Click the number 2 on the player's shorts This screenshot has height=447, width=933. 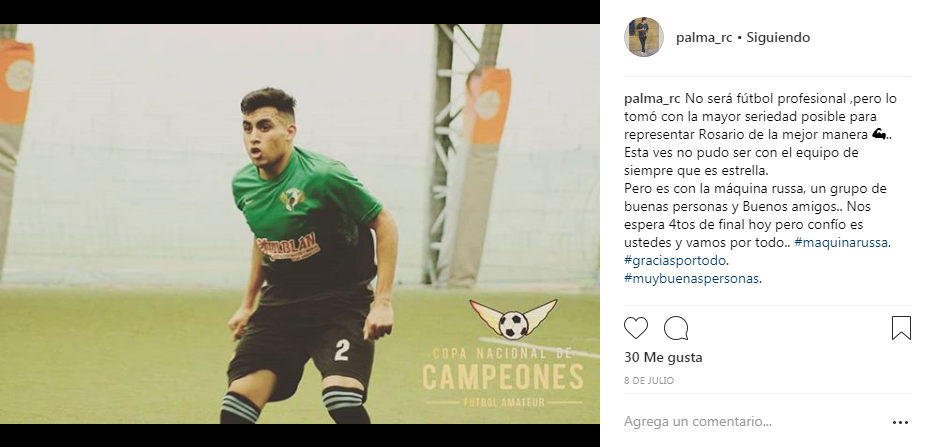tap(342, 350)
